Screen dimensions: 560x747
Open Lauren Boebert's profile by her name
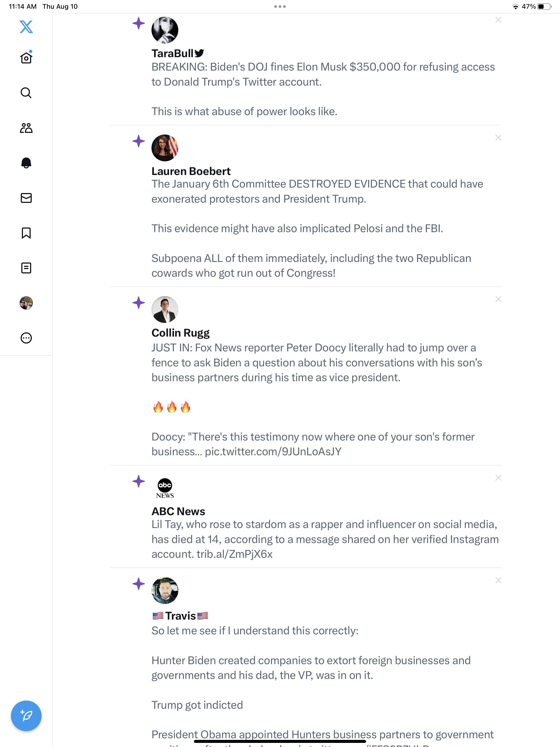[x=191, y=171]
